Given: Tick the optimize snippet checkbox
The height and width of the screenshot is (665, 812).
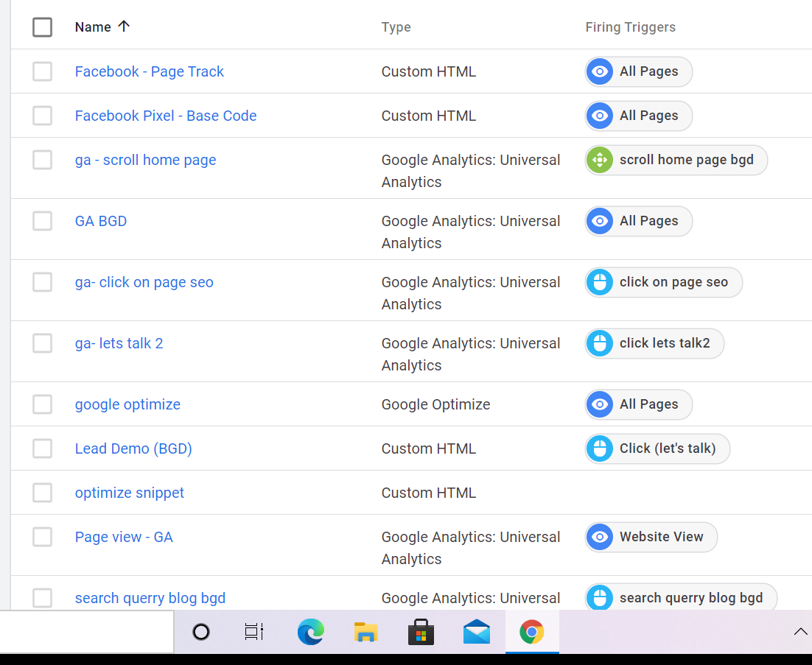Looking at the screenshot, I should [x=42, y=493].
